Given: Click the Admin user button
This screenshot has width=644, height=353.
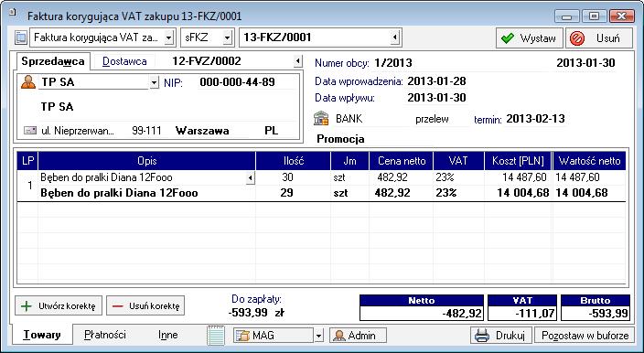Looking at the screenshot, I should point(358,336).
